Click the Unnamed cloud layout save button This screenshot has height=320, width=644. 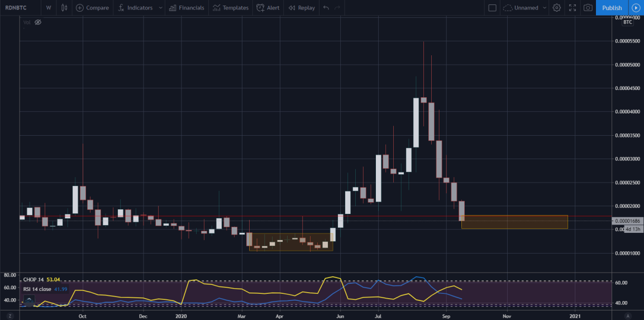[x=521, y=8]
